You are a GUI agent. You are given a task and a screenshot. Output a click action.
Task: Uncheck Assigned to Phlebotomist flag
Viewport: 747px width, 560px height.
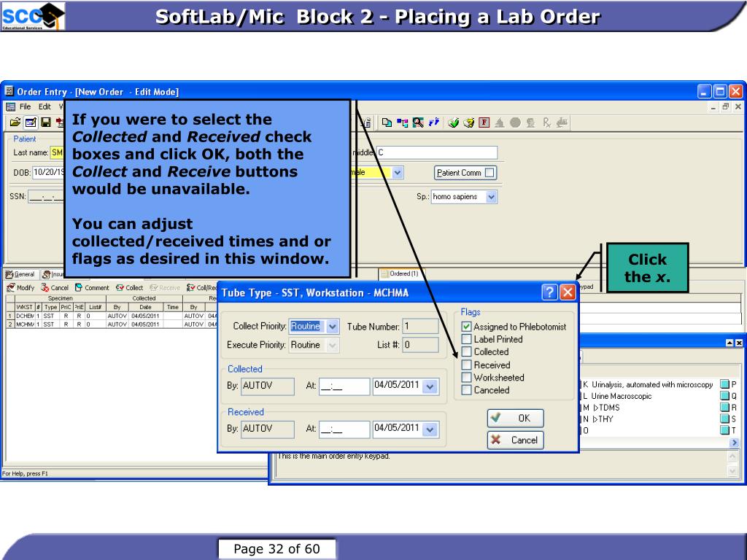466,327
